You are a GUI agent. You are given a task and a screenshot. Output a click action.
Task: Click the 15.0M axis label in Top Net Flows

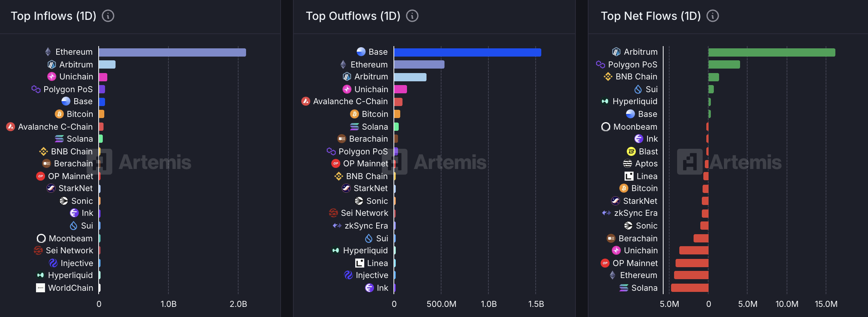826,304
